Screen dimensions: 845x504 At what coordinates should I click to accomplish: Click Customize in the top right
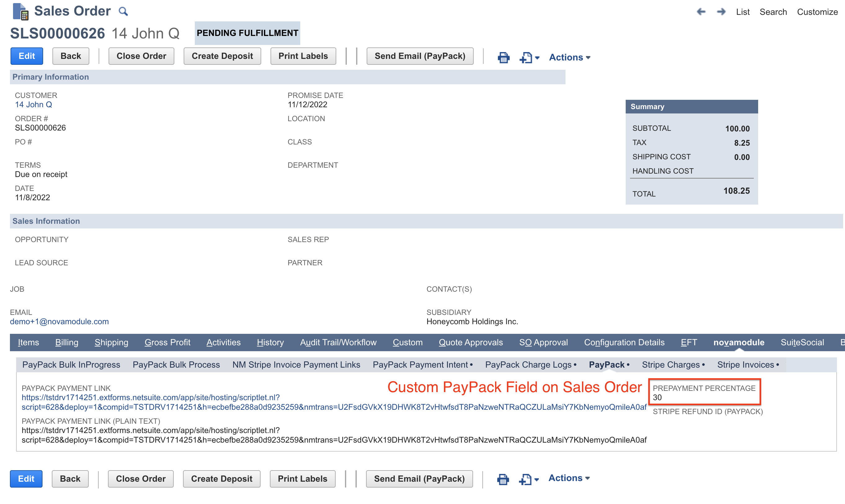817,12
